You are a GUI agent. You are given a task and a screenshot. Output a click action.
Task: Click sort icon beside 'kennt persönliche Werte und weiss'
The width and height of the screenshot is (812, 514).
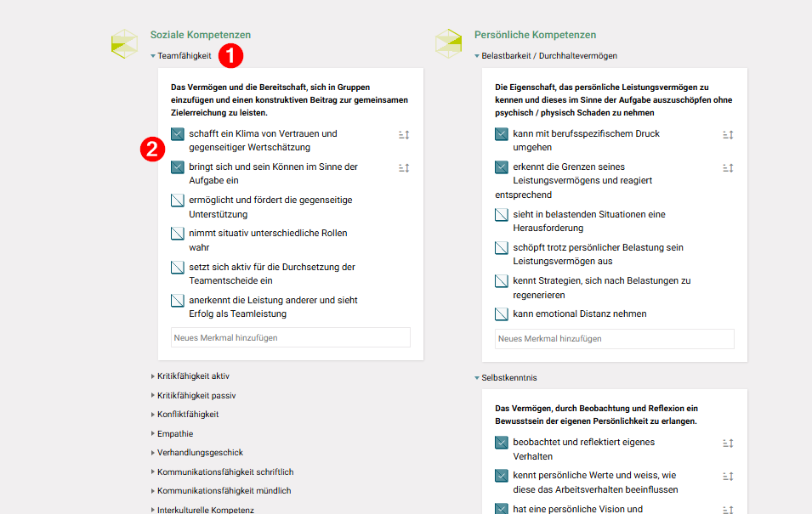728,477
